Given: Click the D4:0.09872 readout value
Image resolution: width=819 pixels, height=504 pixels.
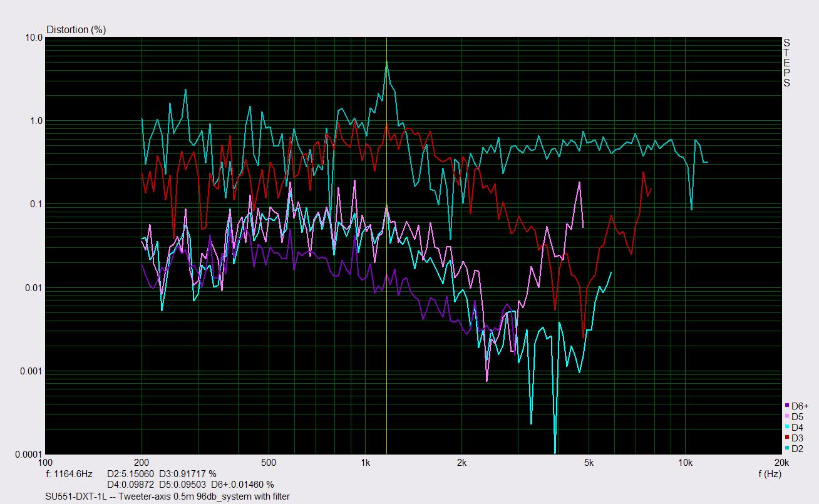Looking at the screenshot, I should [130, 485].
